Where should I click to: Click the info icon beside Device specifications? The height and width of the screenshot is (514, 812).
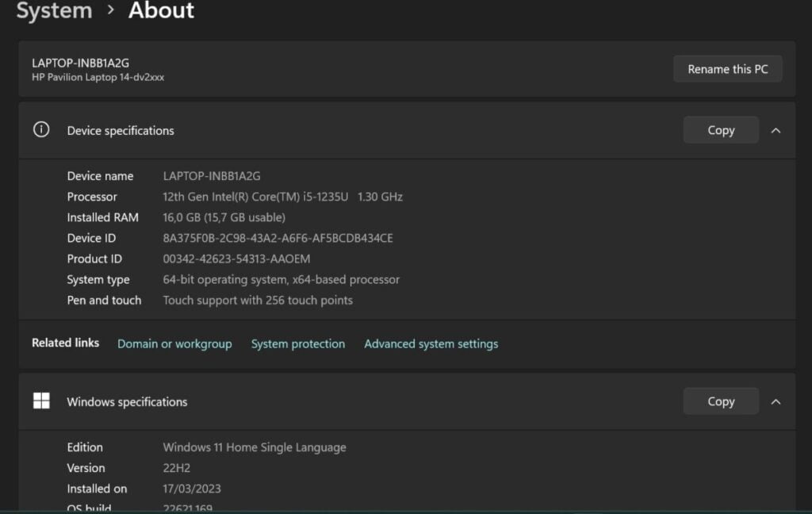coord(40,129)
